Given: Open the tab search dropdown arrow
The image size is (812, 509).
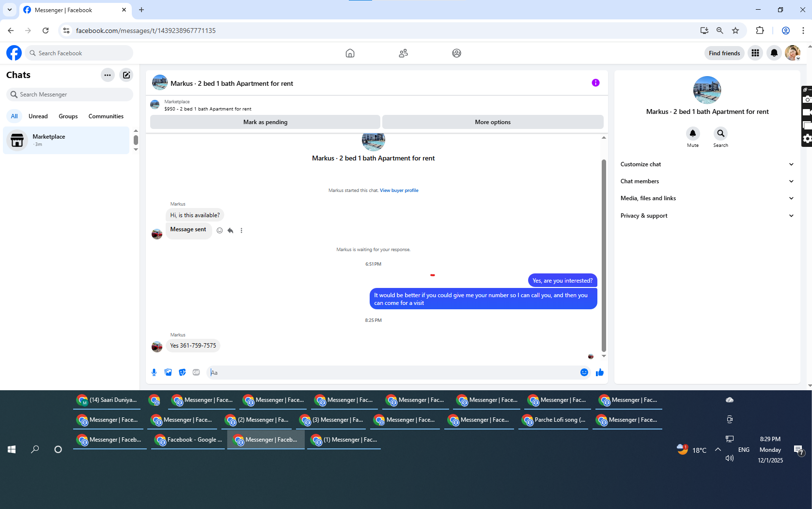Looking at the screenshot, I should click(x=10, y=10).
